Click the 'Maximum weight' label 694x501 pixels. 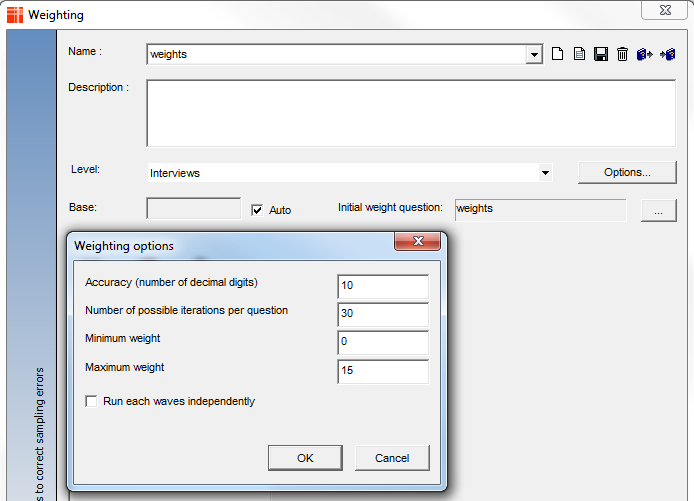point(124,367)
